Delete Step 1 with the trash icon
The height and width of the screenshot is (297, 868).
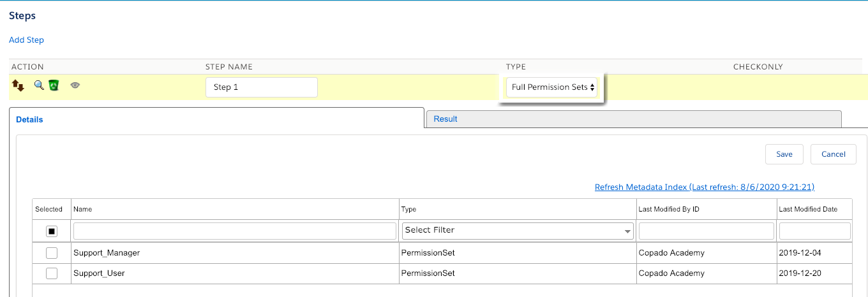54,85
